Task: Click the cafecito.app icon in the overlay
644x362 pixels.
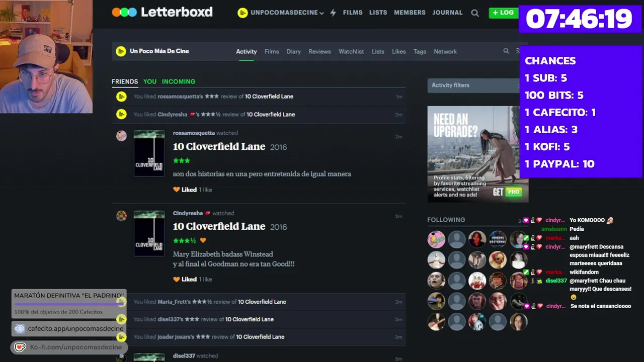Action: [x=20, y=329]
